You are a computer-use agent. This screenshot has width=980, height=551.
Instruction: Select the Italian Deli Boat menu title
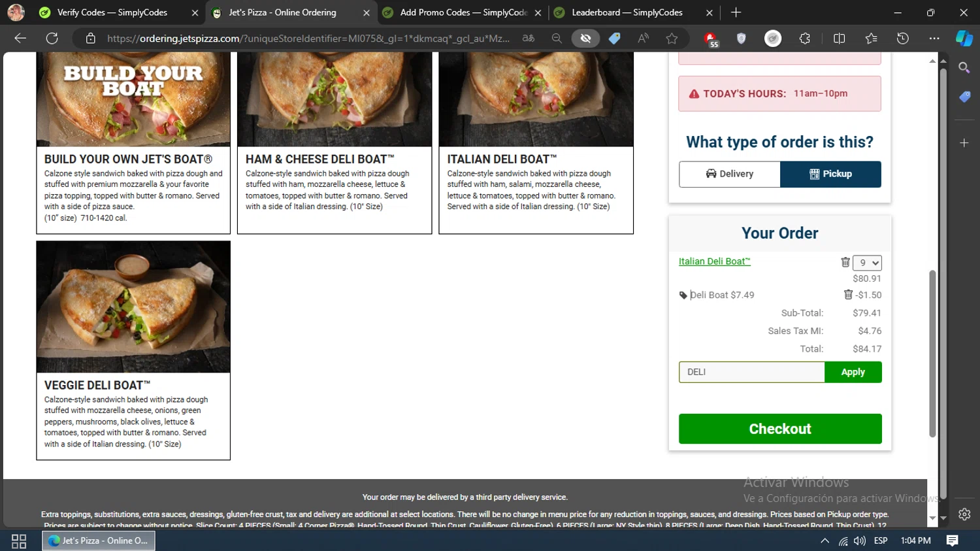point(502,159)
